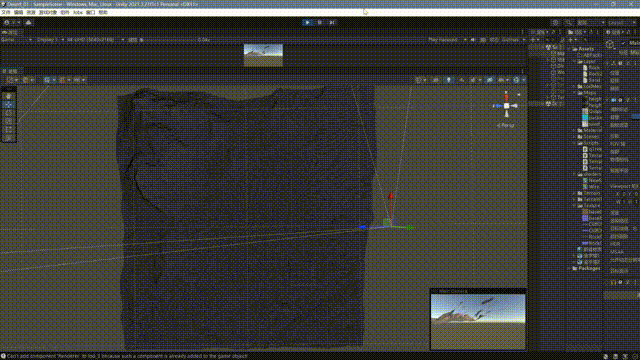640x360 pixels.
Task: Select the Sand asset in Project
Action: (x=592, y=80)
